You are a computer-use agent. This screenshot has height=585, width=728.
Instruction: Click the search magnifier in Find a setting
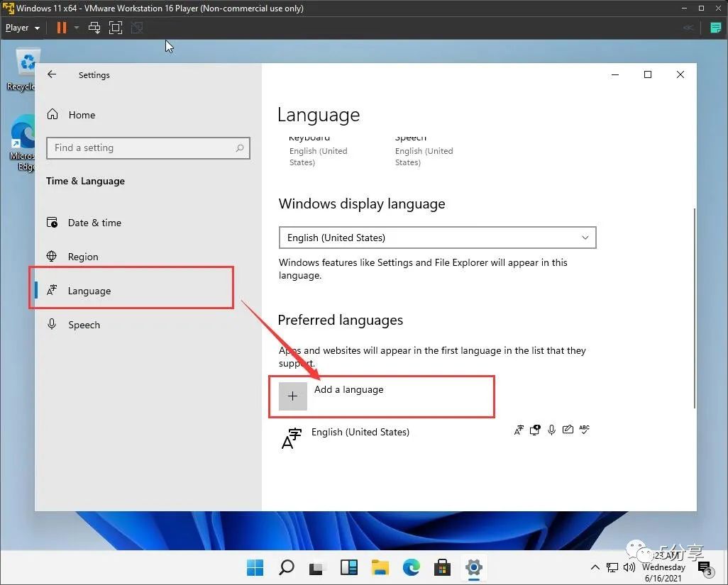tap(240, 148)
